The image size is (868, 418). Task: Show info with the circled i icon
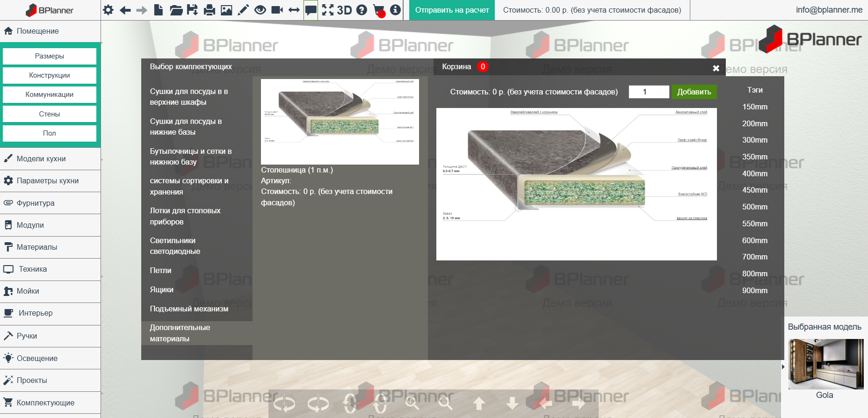click(x=395, y=10)
